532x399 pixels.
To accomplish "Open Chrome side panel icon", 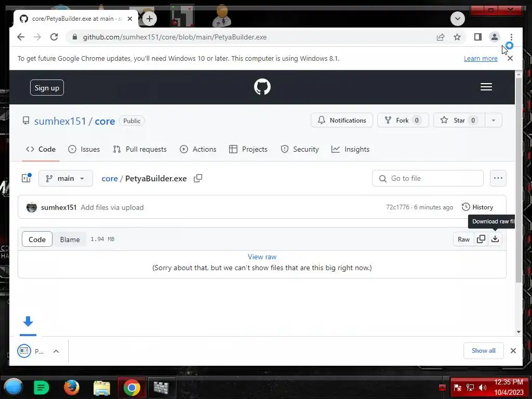I will coord(478,37).
